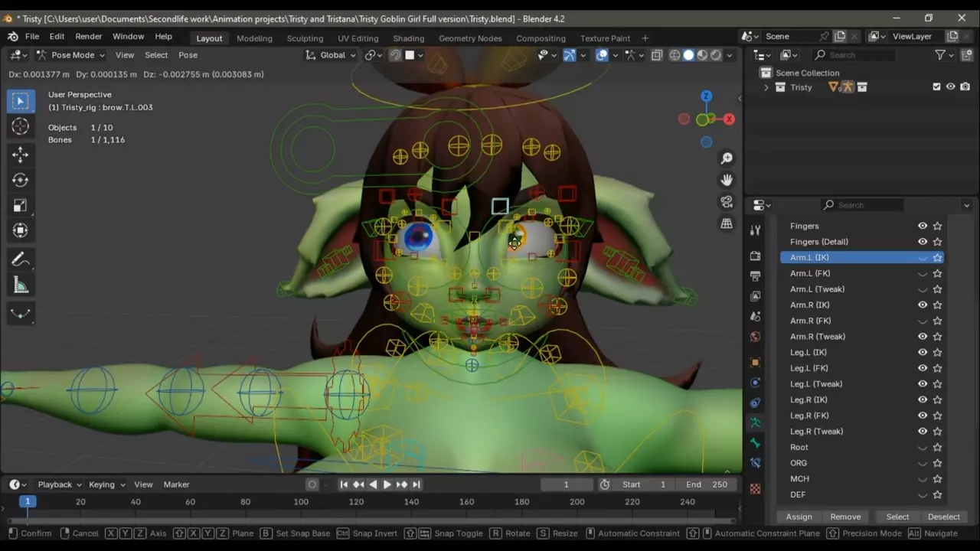Toggle Tristy collection exclude checkbox

[936, 87]
